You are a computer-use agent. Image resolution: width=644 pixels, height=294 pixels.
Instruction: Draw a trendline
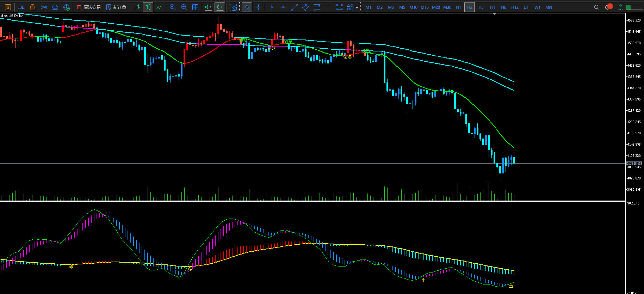coord(294,7)
